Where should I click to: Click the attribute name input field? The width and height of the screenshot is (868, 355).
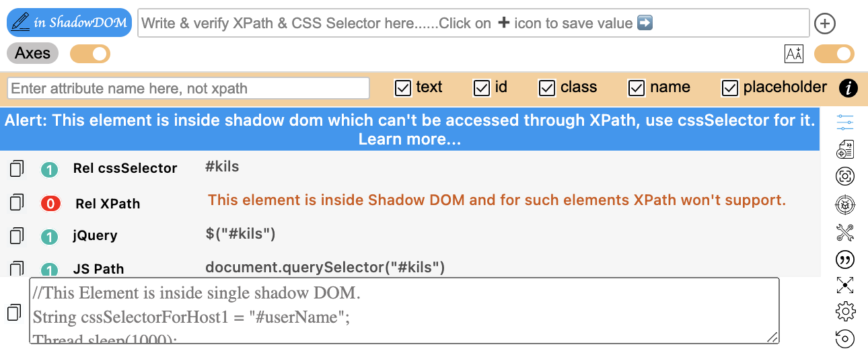[x=188, y=88]
